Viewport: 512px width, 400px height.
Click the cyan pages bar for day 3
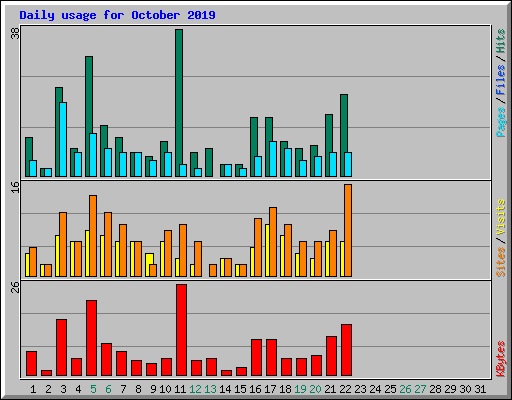tap(63, 139)
